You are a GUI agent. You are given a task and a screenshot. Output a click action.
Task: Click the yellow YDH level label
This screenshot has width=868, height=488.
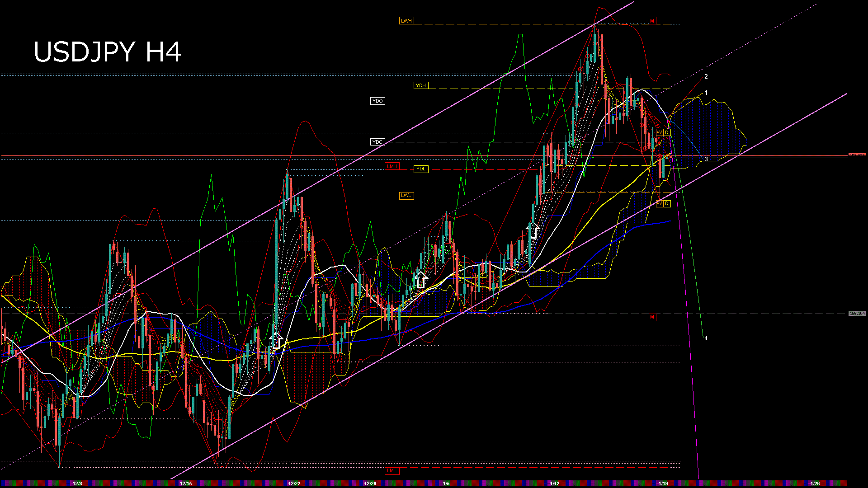(420, 85)
